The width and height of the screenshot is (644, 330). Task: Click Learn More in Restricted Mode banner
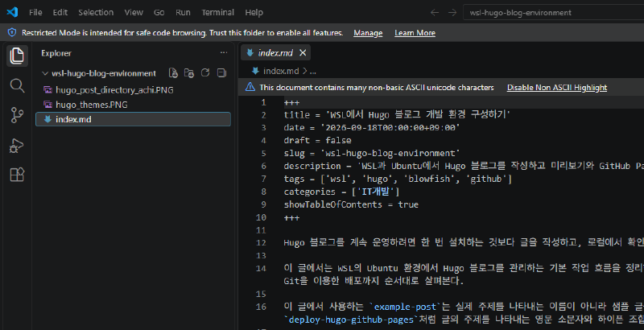pyautogui.click(x=415, y=33)
